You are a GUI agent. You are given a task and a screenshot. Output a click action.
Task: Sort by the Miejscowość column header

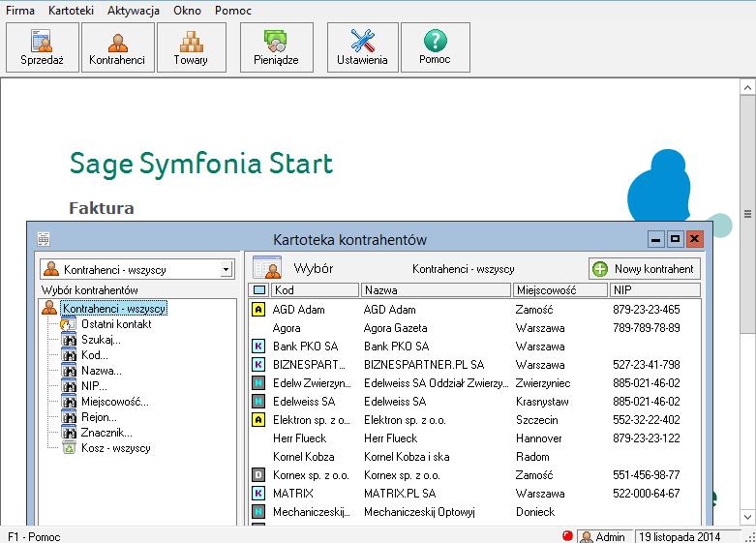[559, 289]
